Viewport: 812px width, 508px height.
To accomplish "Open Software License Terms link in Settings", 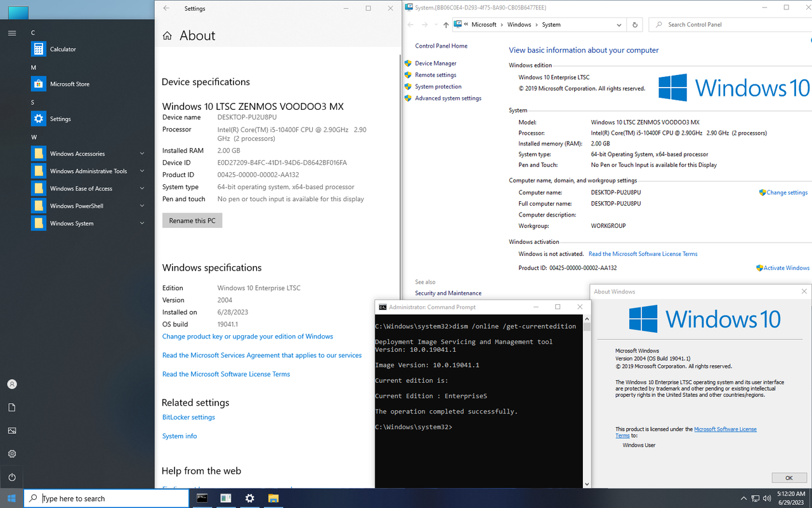I will pos(226,374).
